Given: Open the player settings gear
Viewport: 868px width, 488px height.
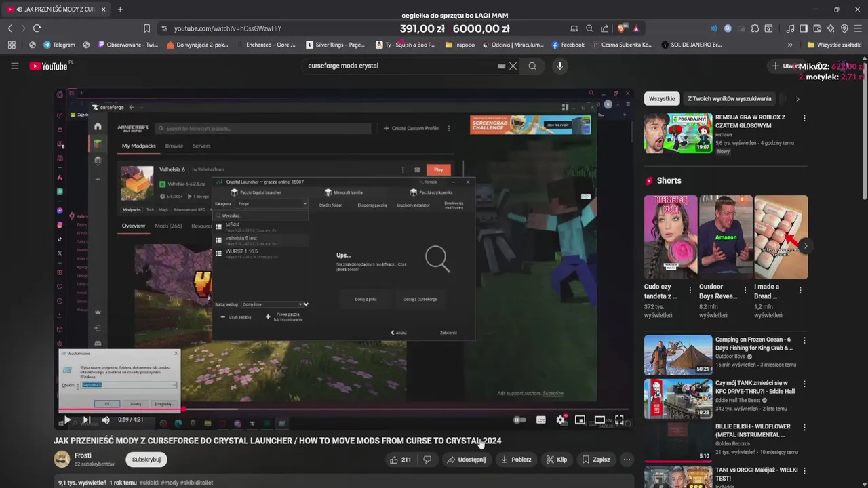Looking at the screenshot, I should [x=561, y=420].
